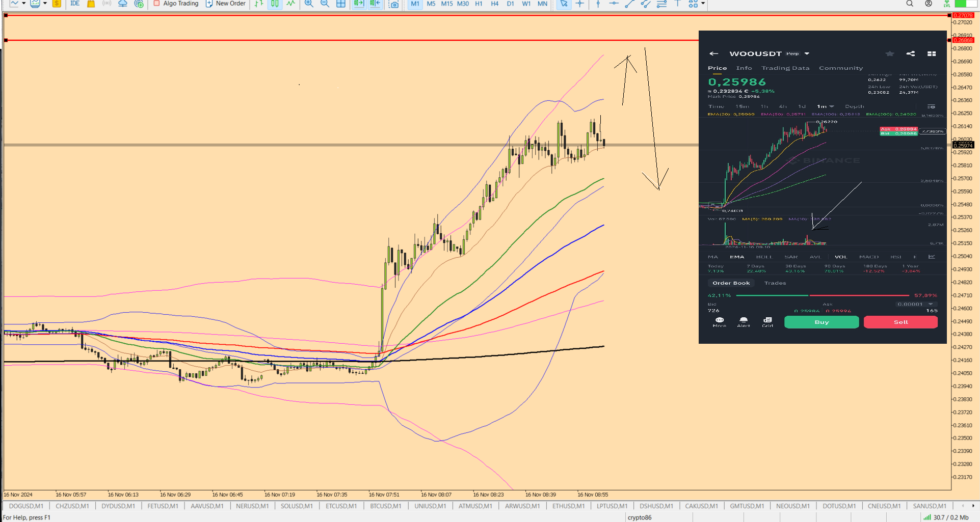Open the Depth view in panel

coord(855,106)
